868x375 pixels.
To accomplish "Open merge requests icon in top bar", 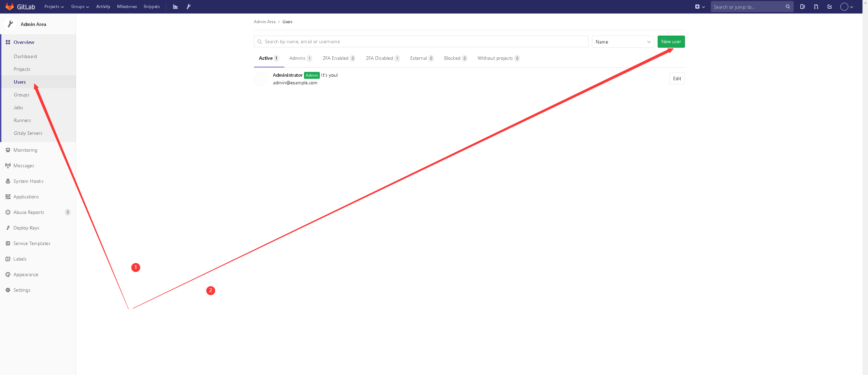I will point(816,7).
